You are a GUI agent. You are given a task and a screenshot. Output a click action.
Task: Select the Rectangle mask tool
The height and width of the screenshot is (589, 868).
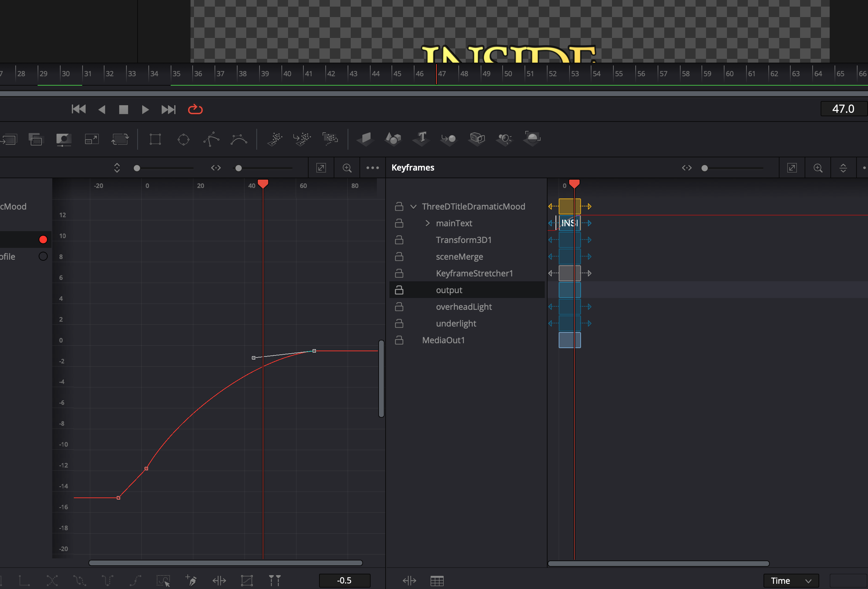[155, 139]
